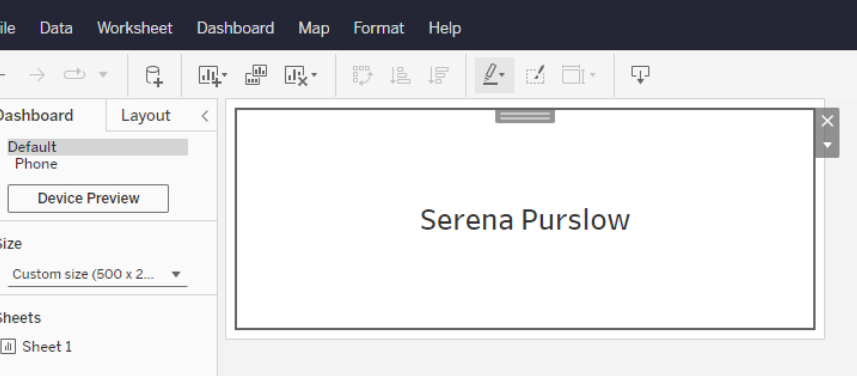Remove the sheet from dashboard with X
This screenshot has height=376, width=857.
tap(827, 121)
